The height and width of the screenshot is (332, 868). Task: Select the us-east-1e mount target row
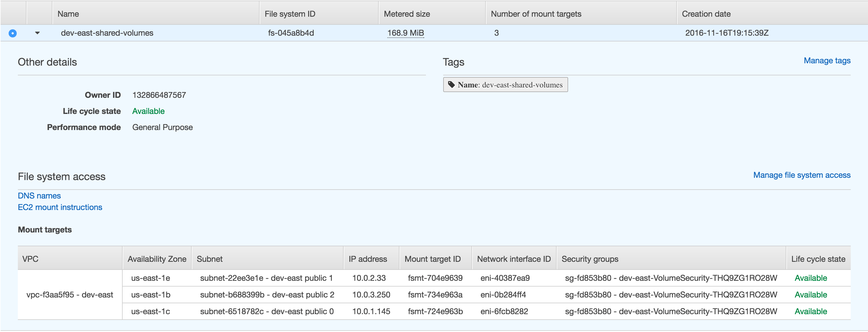click(x=150, y=278)
